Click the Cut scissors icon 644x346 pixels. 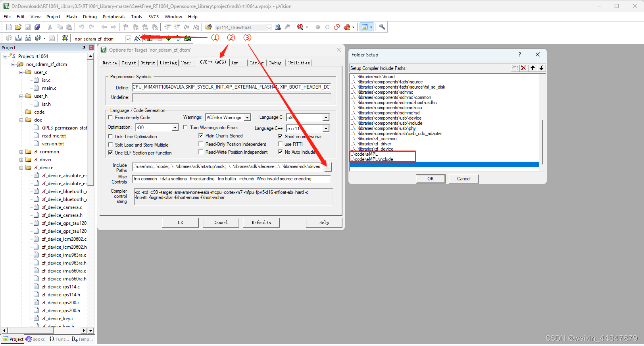50,27
